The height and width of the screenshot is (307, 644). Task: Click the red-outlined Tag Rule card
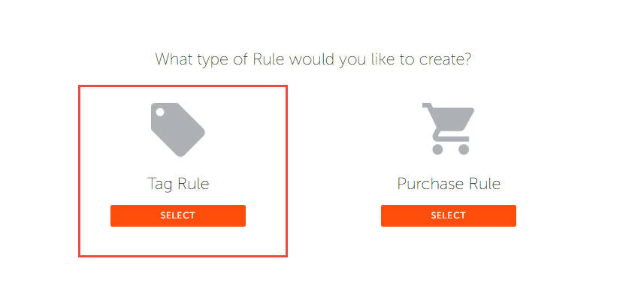183,171
